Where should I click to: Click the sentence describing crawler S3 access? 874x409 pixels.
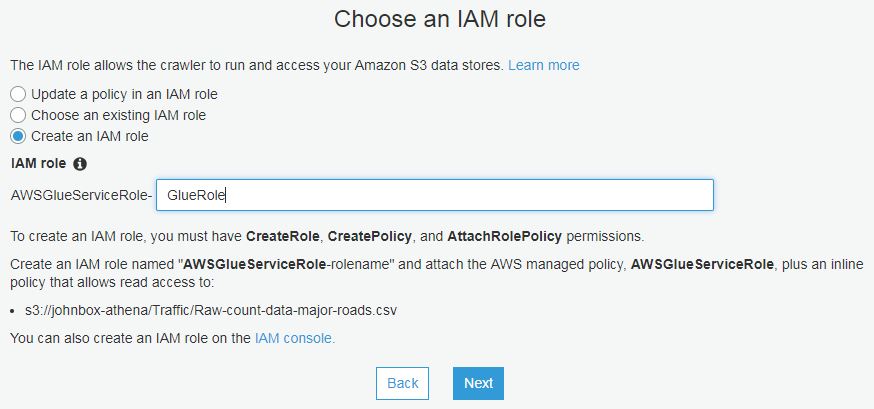coord(257,65)
